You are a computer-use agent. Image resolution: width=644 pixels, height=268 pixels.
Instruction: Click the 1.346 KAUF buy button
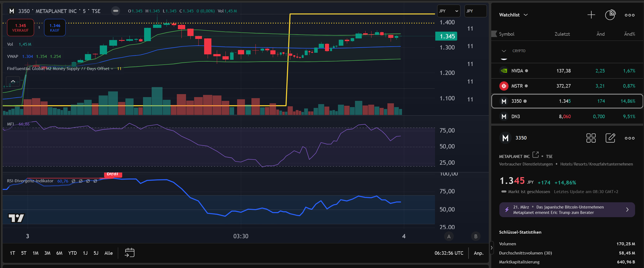point(55,28)
